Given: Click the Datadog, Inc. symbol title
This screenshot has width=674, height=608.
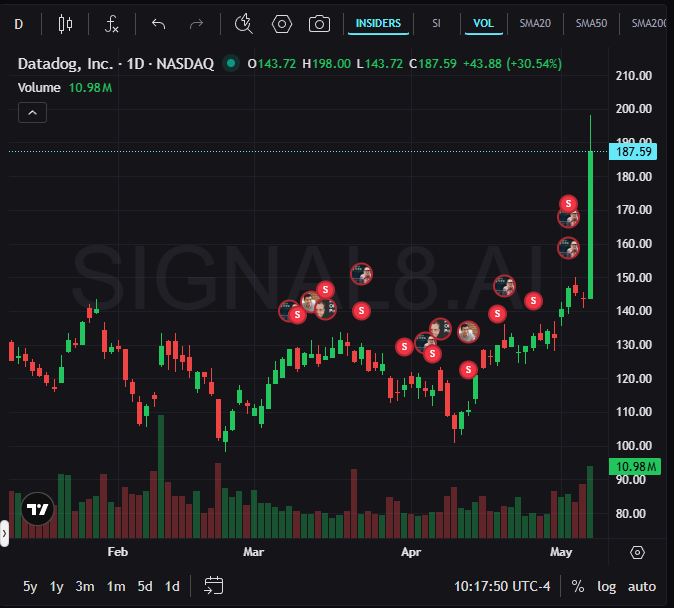Looking at the screenshot, I should pos(66,64).
